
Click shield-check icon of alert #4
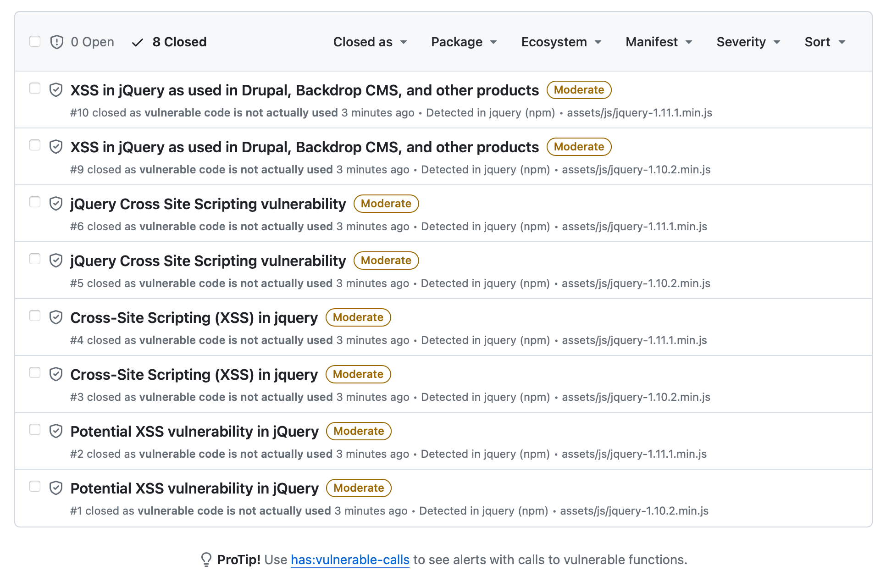pyautogui.click(x=56, y=317)
